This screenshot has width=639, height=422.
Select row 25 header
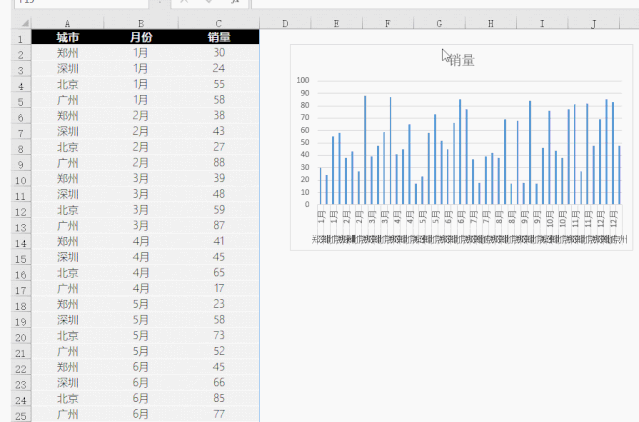click(17, 413)
